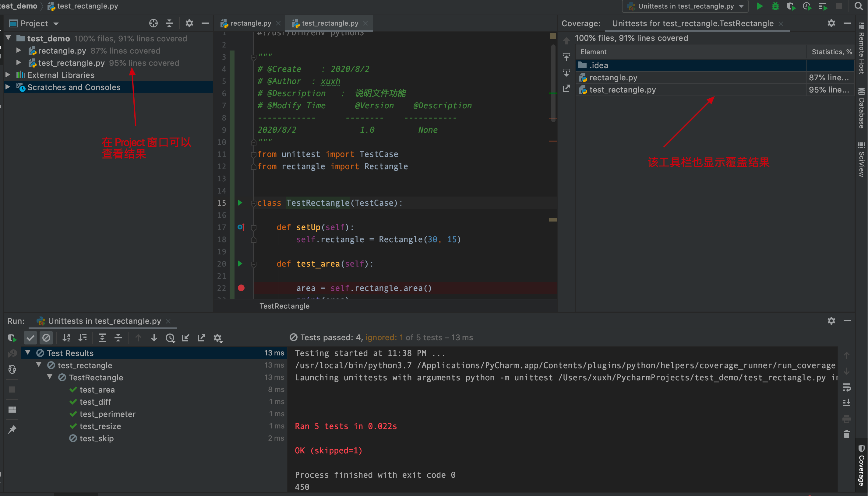
Task: Open test history clock icon
Action: point(170,337)
